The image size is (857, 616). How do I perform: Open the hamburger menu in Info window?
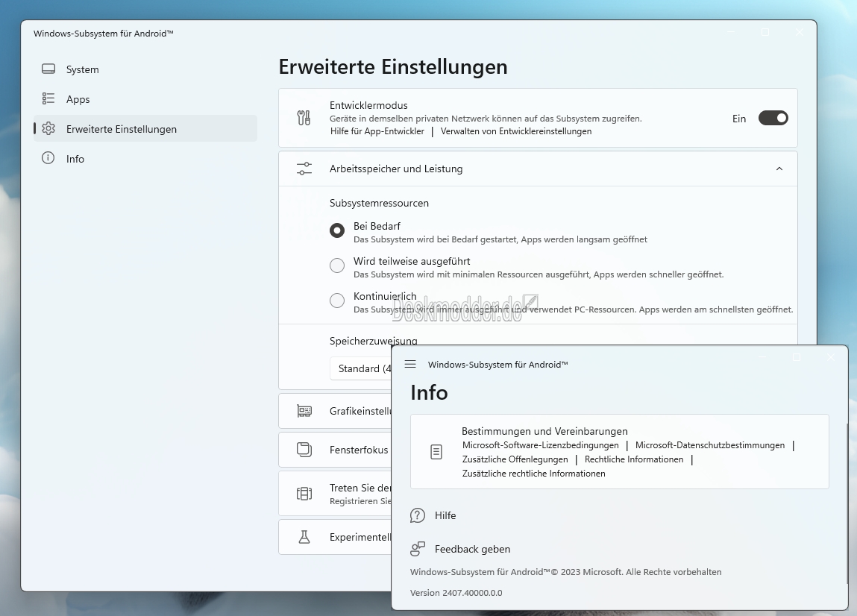tap(410, 364)
